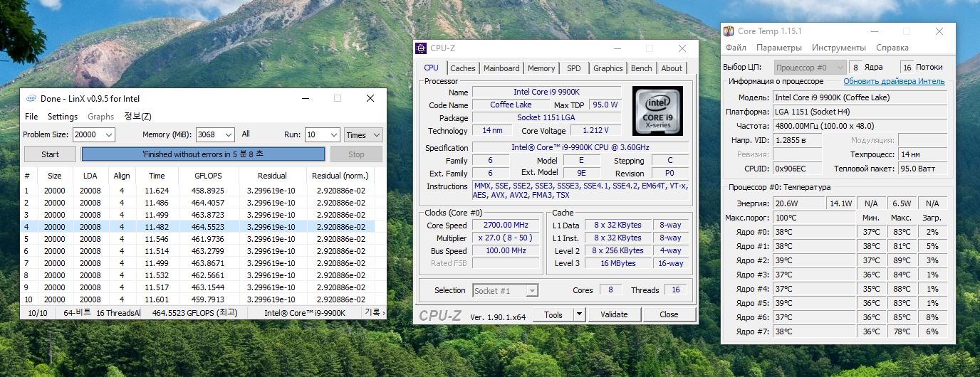
Task: Click the Intel Core i9-9900K status entry in LinX
Action: point(305,313)
